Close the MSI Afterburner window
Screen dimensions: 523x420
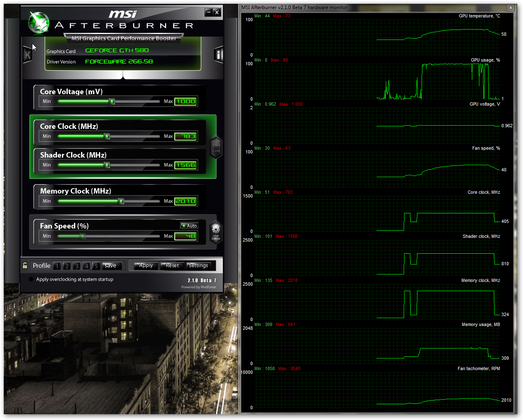[x=217, y=12]
